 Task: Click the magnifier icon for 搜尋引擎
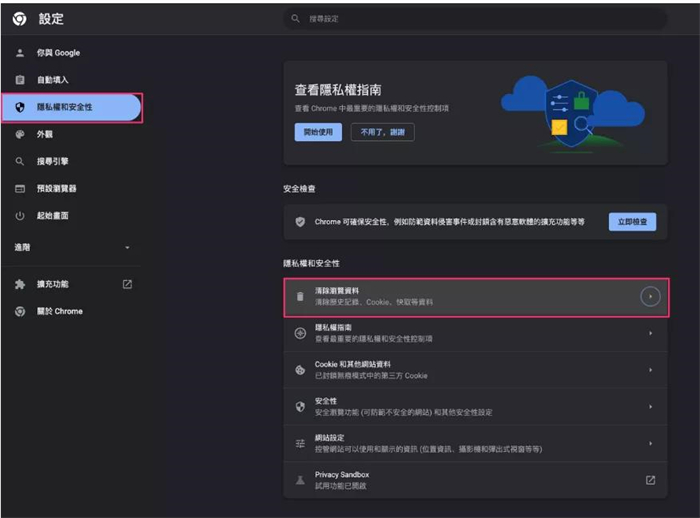tap(20, 161)
